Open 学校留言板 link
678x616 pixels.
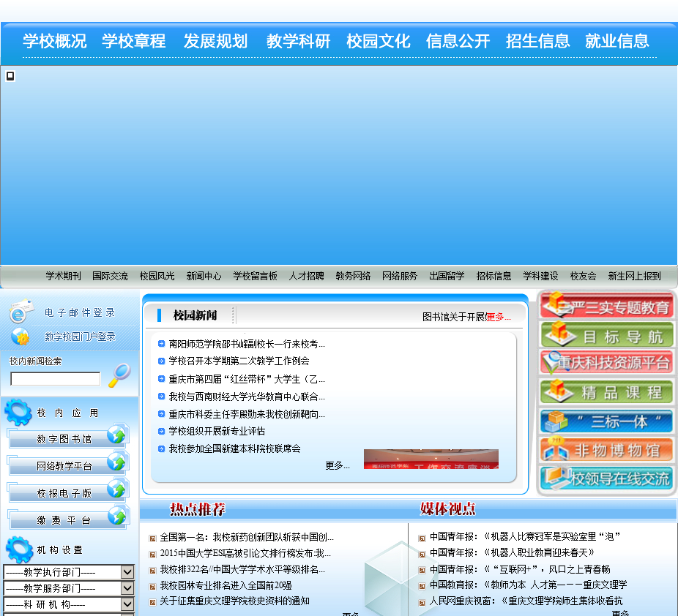255,276
